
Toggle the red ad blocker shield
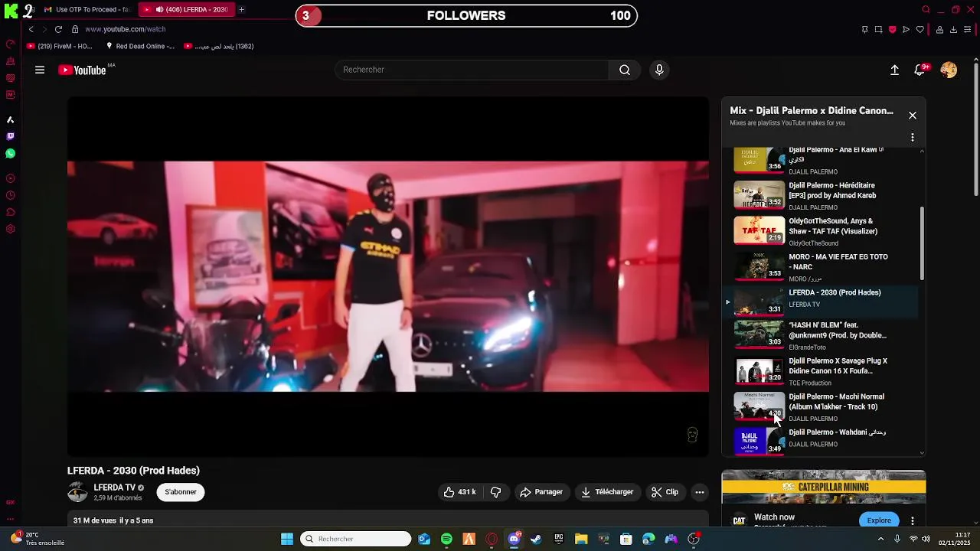(x=892, y=29)
